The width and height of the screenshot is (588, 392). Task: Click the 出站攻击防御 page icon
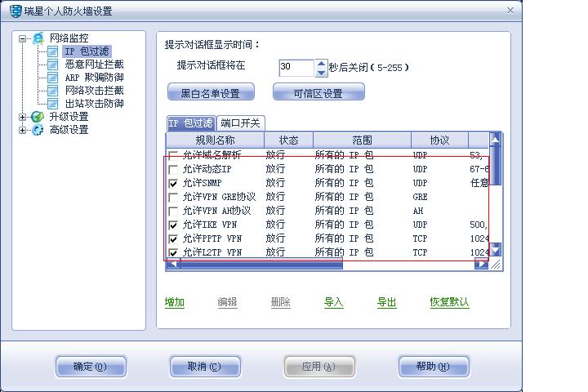coord(52,104)
